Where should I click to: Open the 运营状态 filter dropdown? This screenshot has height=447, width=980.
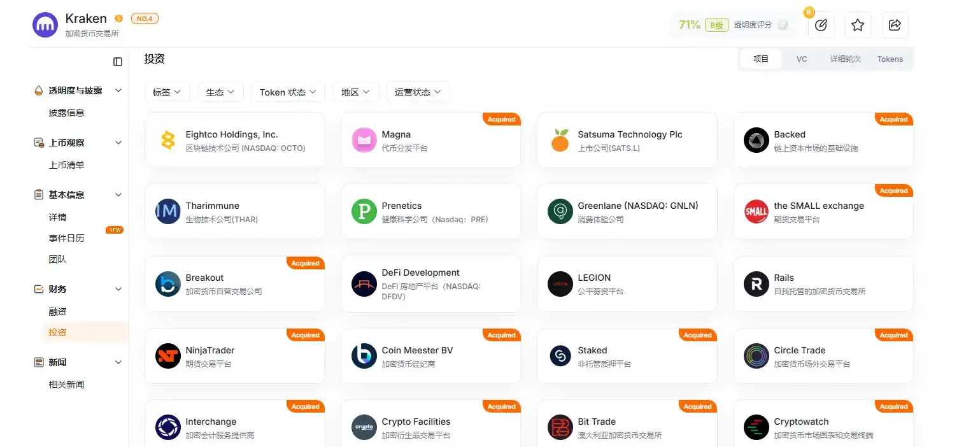418,92
